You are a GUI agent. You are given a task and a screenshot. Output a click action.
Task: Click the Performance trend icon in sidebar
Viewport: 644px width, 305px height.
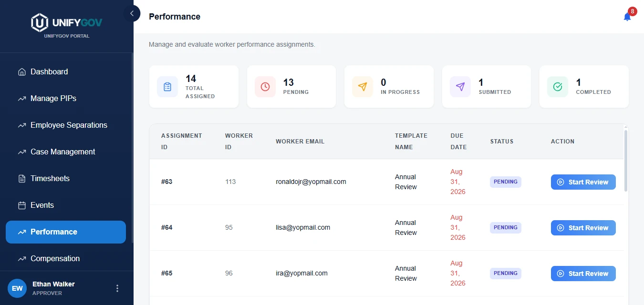(22, 232)
